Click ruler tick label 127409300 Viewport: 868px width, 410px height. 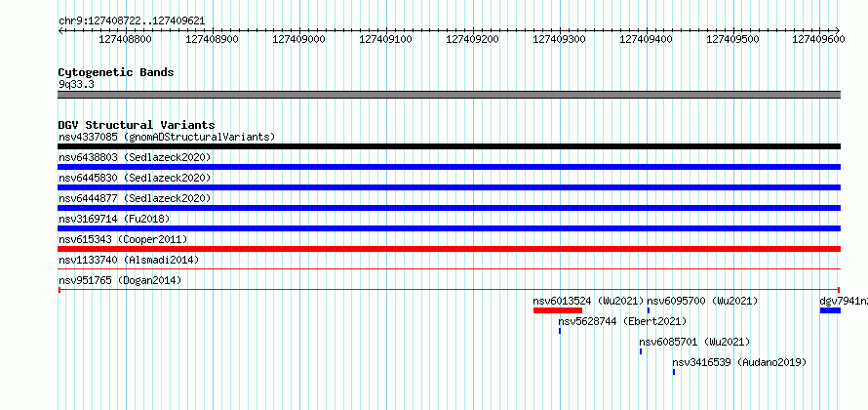point(559,39)
